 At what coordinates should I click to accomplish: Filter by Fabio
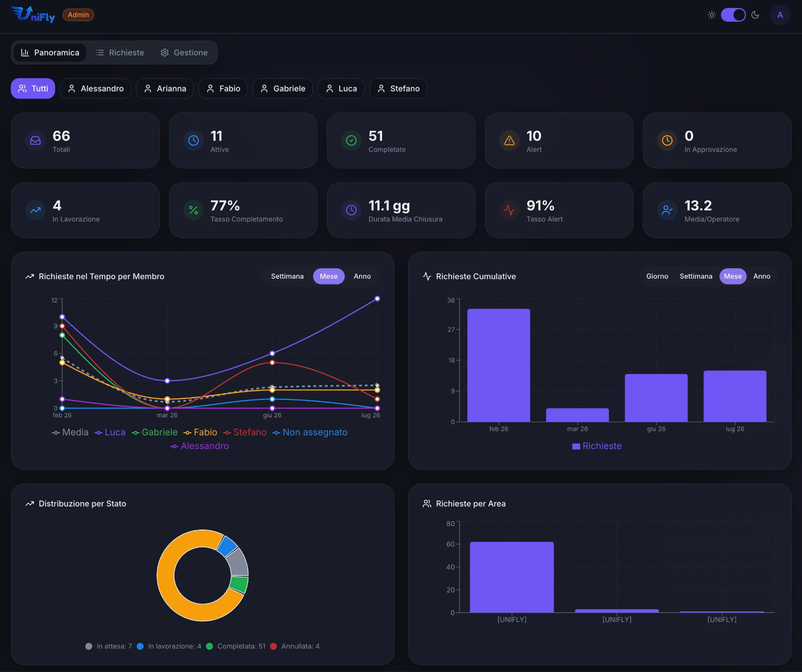(x=223, y=89)
